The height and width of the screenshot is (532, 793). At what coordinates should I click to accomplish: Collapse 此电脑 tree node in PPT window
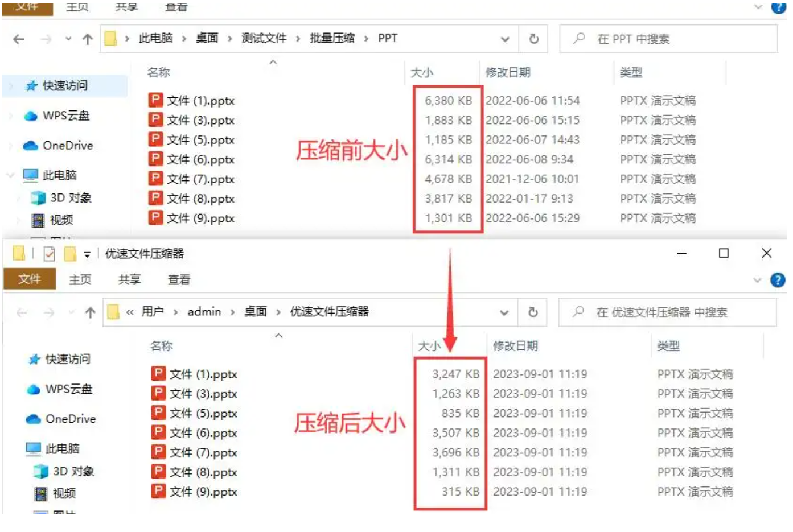point(10,175)
